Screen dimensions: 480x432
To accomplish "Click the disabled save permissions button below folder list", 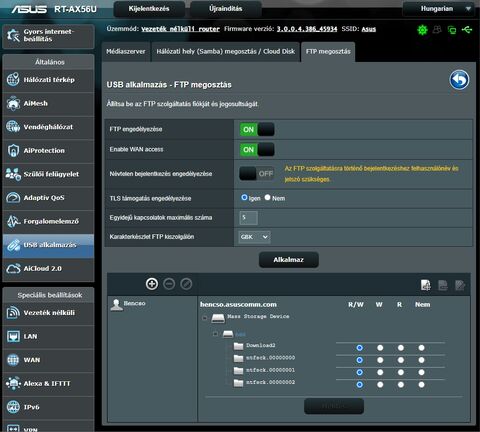I will [334, 406].
